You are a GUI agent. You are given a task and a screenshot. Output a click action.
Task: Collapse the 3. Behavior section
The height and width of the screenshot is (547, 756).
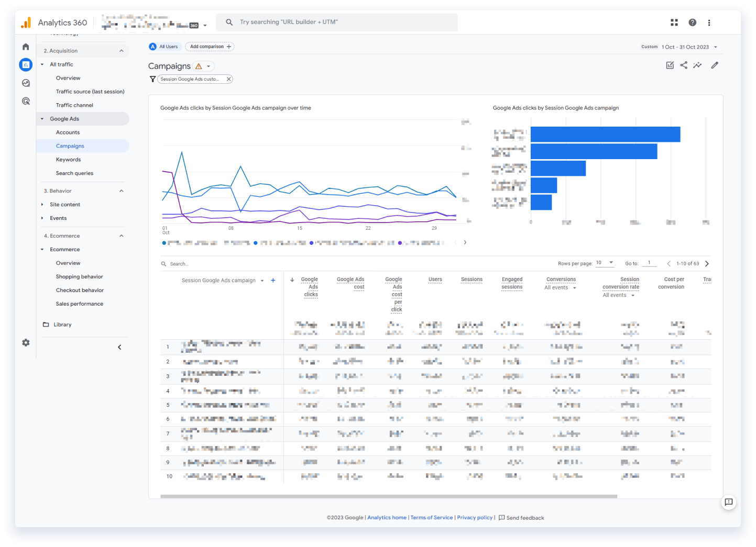coord(122,191)
